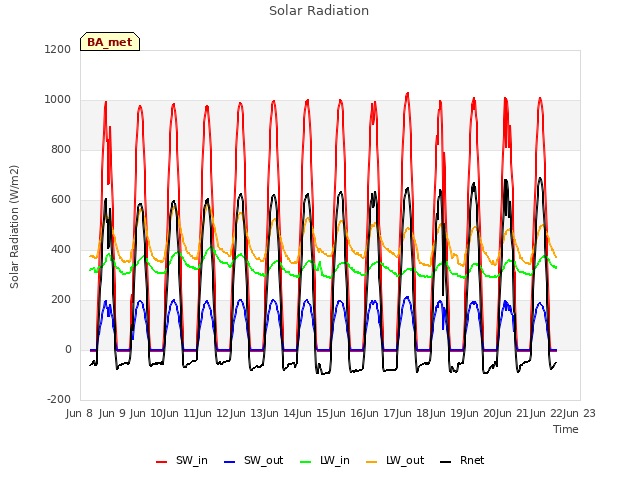Click the black Rnet legend swatch
Viewport: 640px width, 480px height.
point(446,462)
